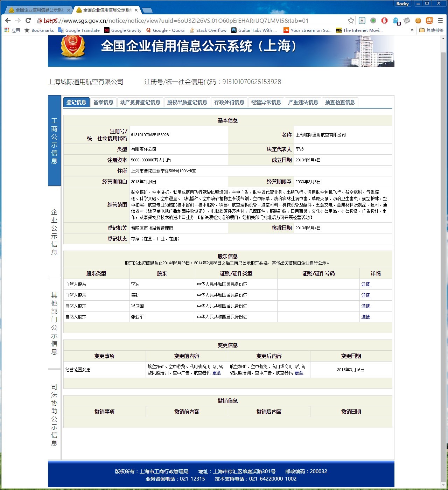The height and width of the screenshot is (490, 448).
Task: Go back using the browser back arrow
Action: pyautogui.click(x=8, y=21)
